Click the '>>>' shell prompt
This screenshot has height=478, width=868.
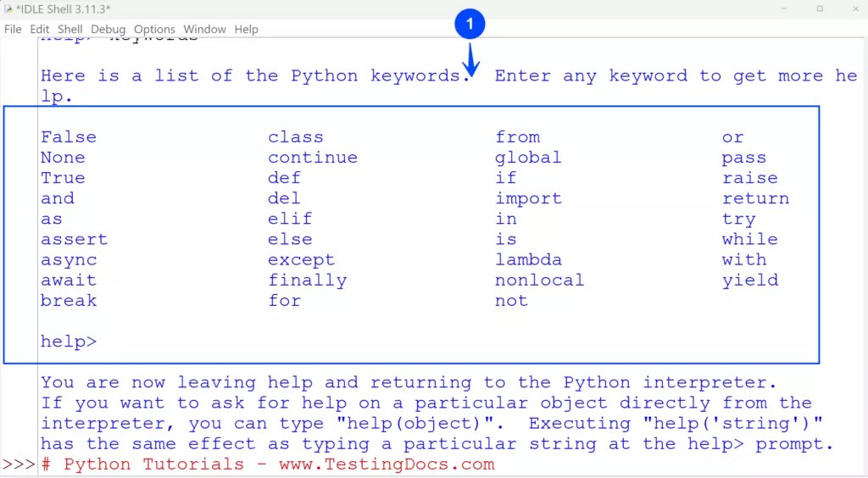pyautogui.click(x=19, y=464)
